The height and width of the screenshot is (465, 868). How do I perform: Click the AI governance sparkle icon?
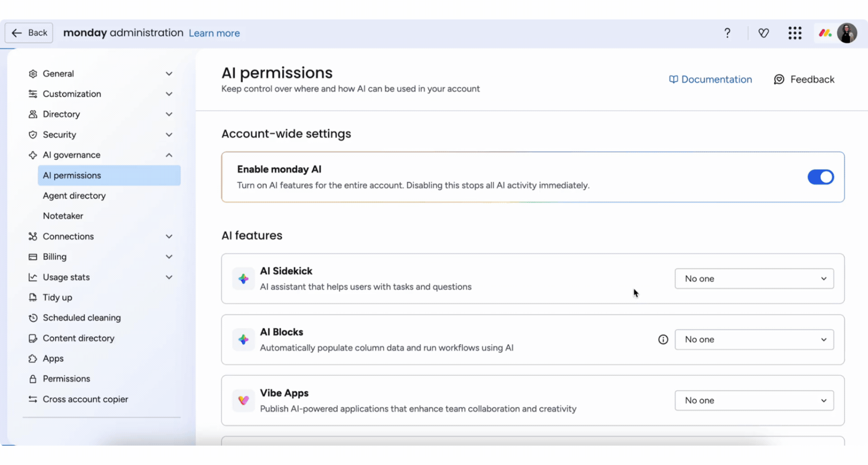click(x=33, y=155)
